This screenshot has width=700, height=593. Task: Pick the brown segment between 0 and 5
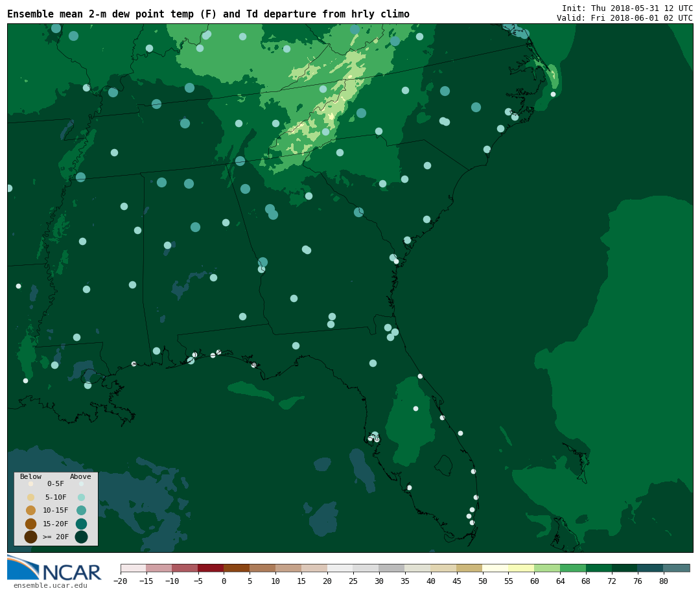point(237,568)
